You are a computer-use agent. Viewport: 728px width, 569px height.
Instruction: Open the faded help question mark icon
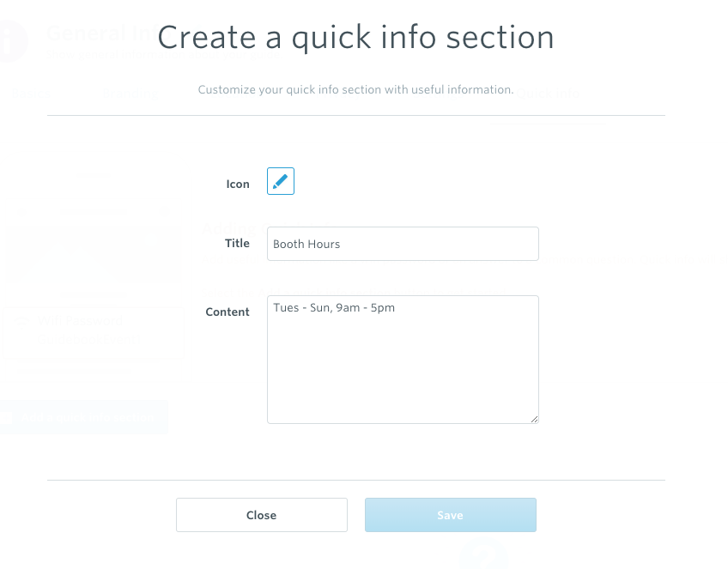point(484,554)
